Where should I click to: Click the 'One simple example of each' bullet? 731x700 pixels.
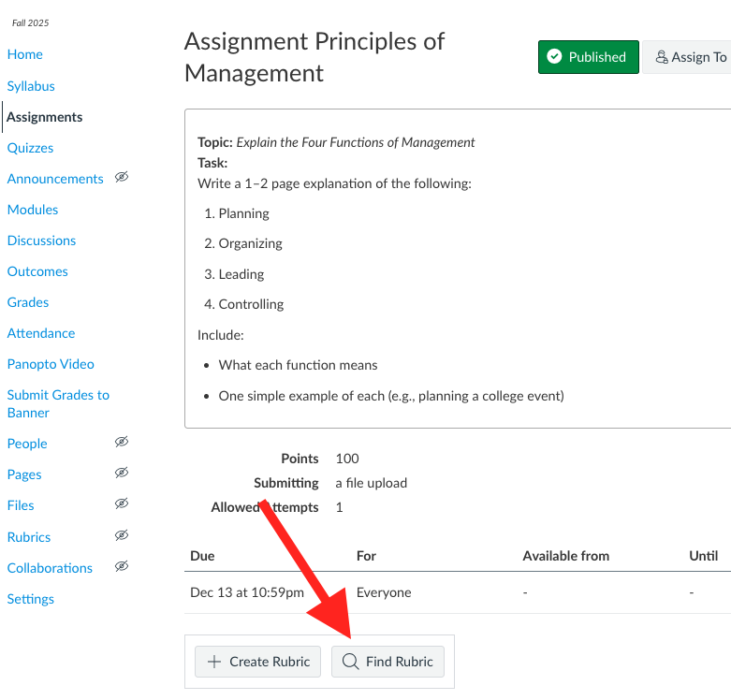tap(391, 396)
